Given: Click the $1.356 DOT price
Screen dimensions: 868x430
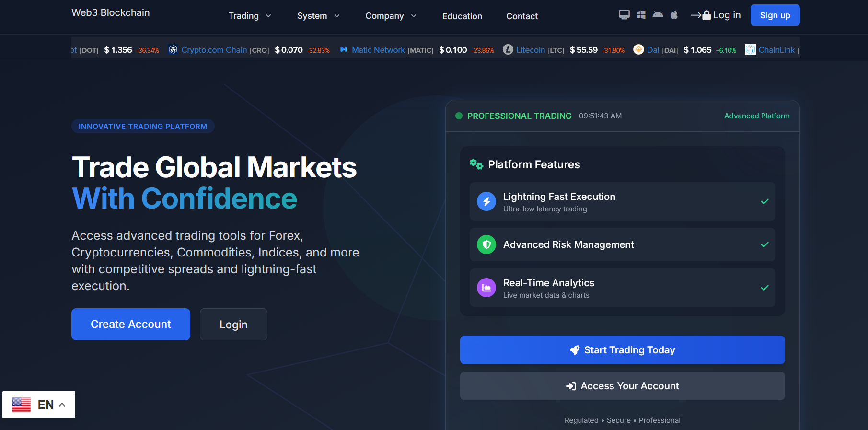Looking at the screenshot, I should click(118, 50).
